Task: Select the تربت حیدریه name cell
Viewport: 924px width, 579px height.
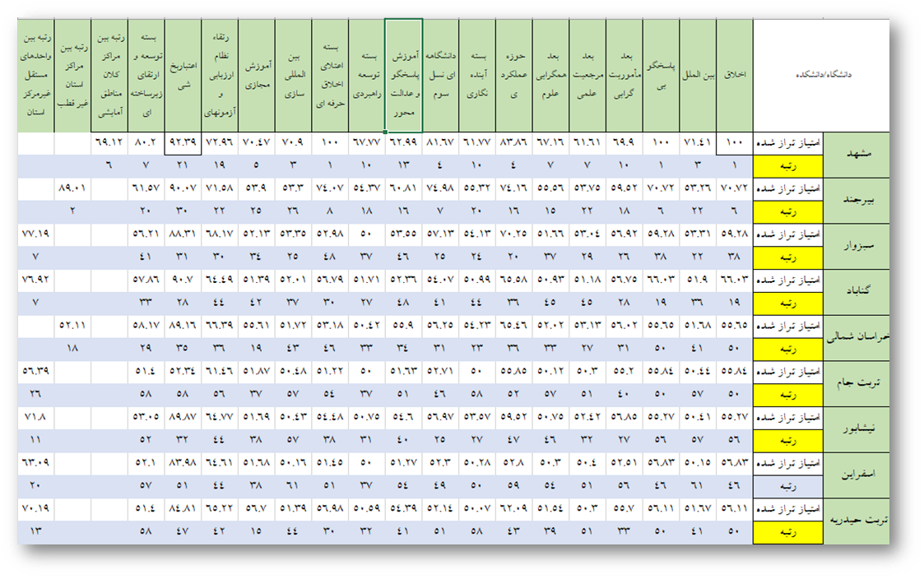Action: (x=856, y=520)
